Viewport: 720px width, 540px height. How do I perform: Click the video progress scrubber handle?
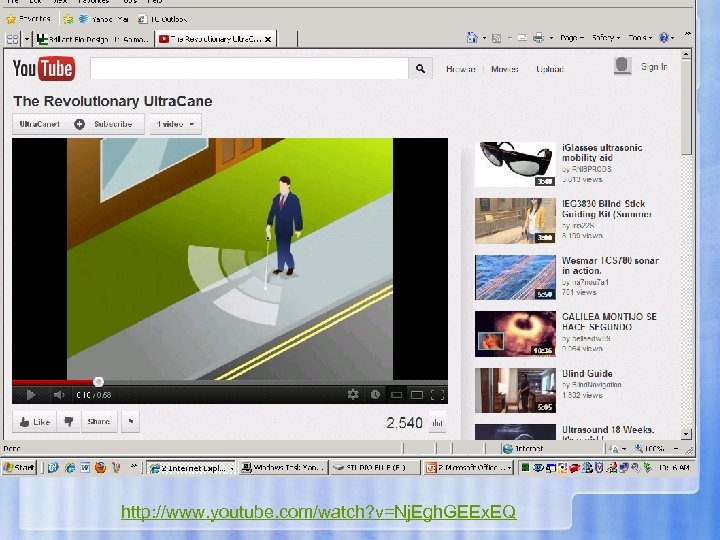click(x=98, y=382)
